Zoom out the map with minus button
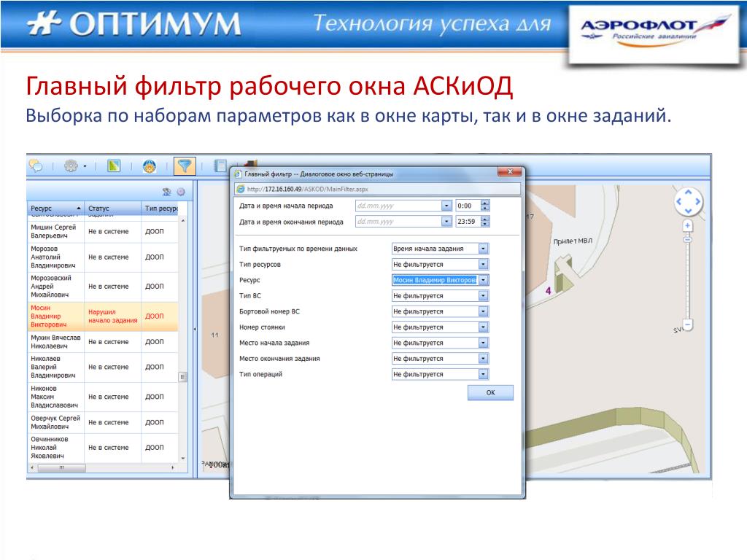The height and width of the screenshot is (560, 747). coord(687,325)
